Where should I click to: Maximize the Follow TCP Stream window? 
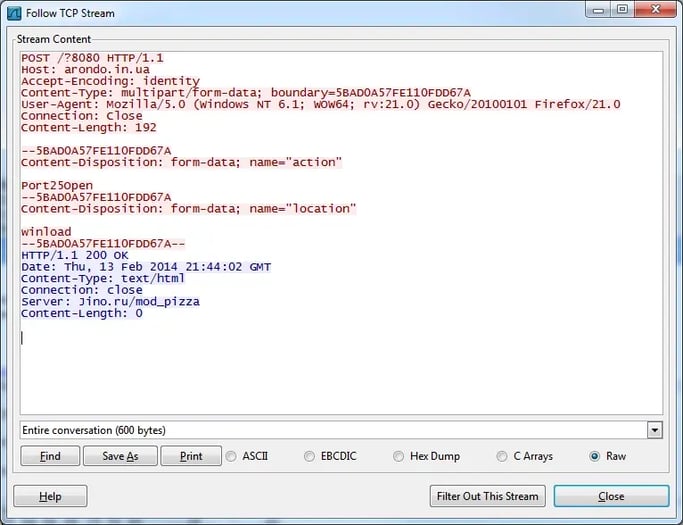tap(621, 11)
